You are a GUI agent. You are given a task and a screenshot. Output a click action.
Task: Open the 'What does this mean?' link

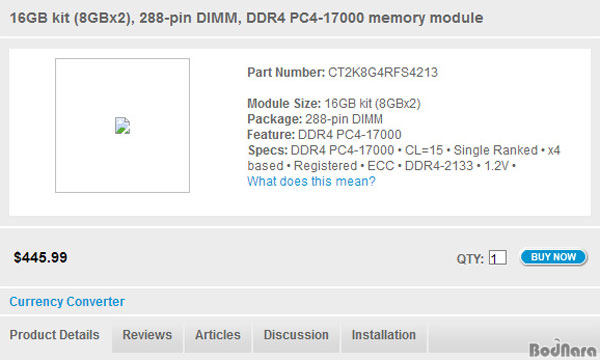(311, 181)
